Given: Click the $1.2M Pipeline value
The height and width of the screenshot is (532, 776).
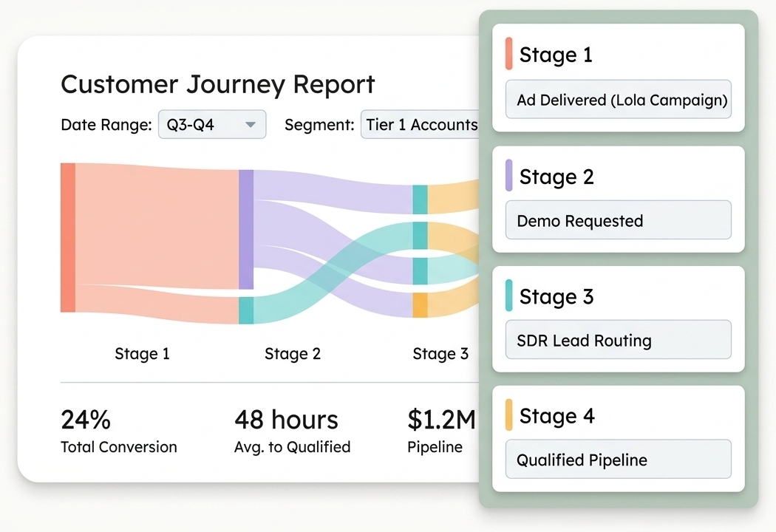Looking at the screenshot, I should click(441, 420).
